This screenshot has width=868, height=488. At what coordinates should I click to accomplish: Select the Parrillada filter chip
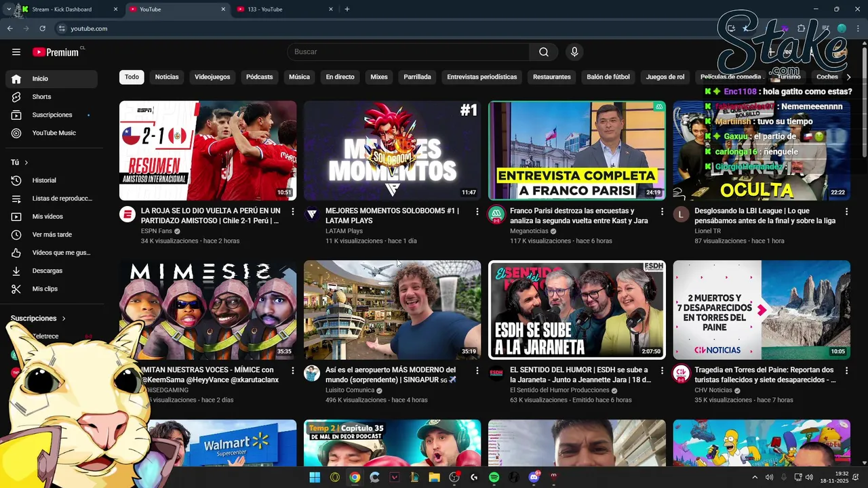[417, 77]
